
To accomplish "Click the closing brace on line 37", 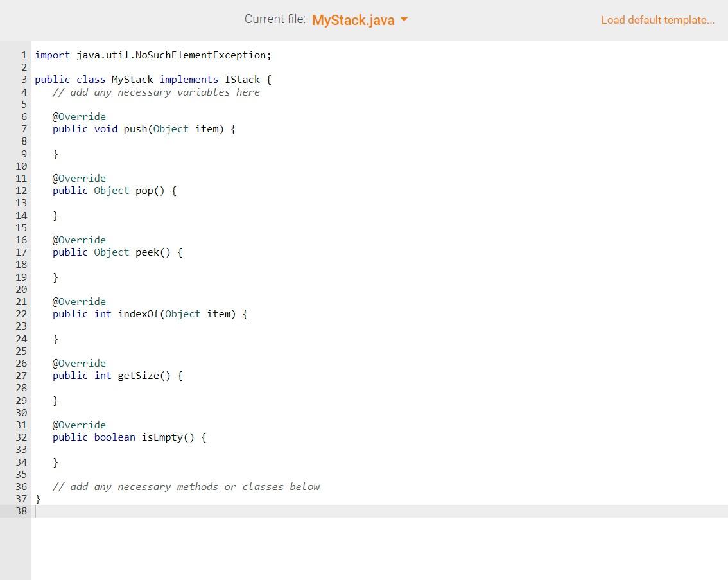I will click(38, 498).
